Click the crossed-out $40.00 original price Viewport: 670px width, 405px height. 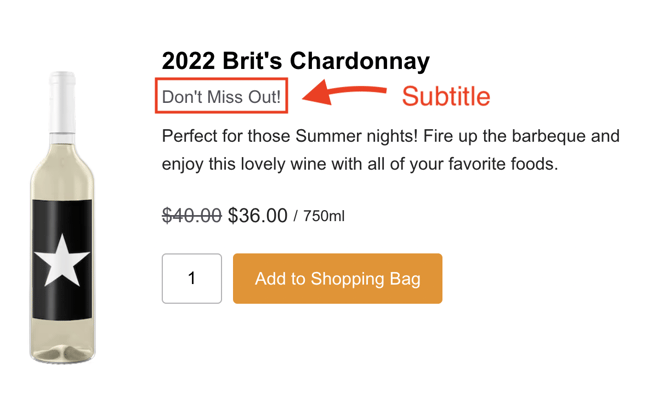191,215
